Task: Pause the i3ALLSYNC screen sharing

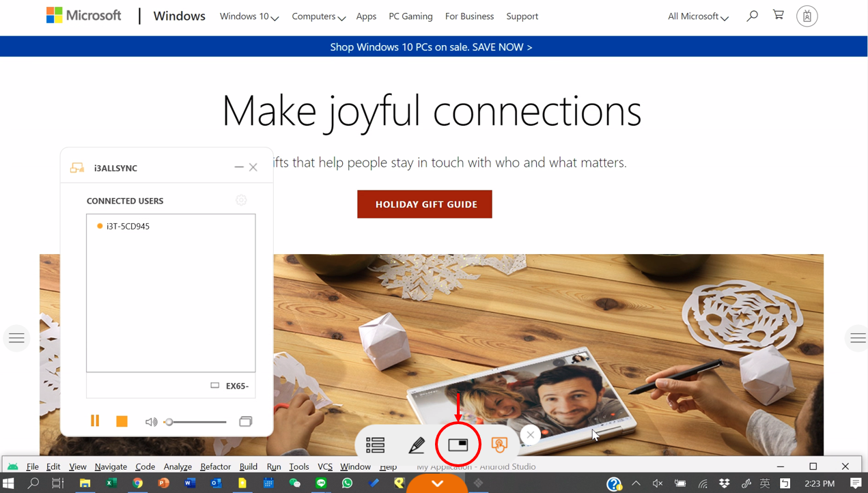Action: 95,421
